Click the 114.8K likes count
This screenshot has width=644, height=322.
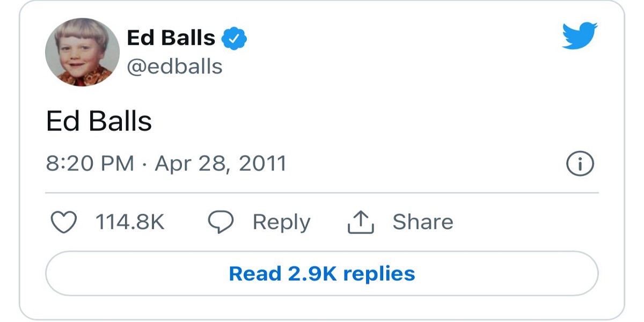(x=129, y=222)
